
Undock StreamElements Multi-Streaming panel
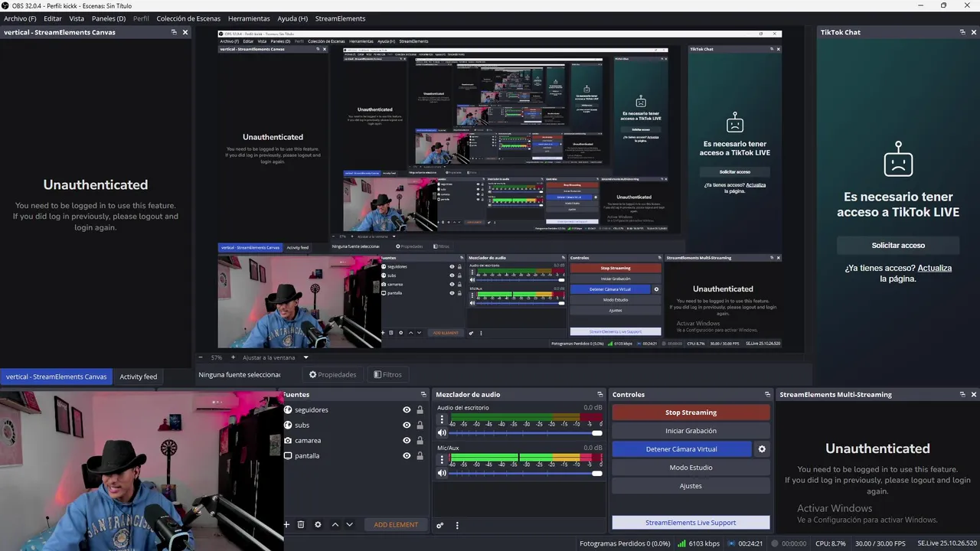coord(962,395)
